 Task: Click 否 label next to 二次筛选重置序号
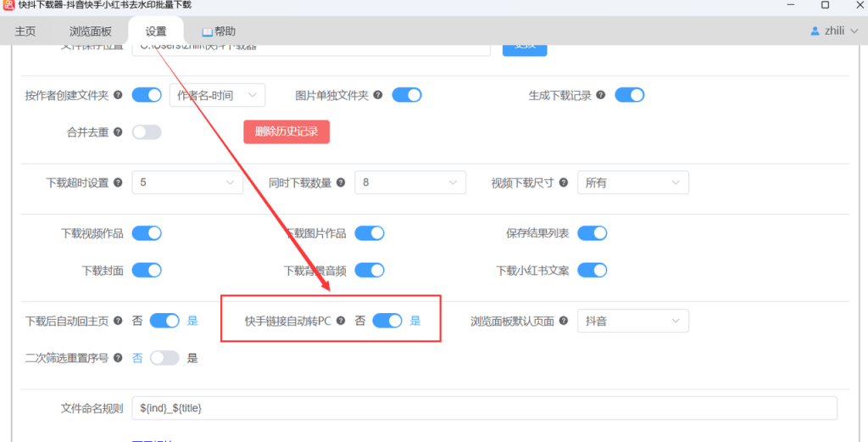point(137,358)
